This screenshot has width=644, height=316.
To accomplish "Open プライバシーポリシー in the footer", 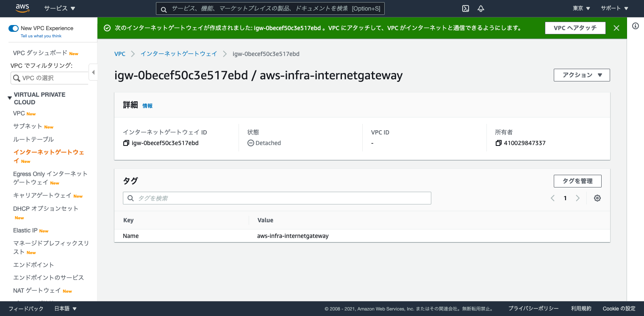I will [x=533, y=309].
